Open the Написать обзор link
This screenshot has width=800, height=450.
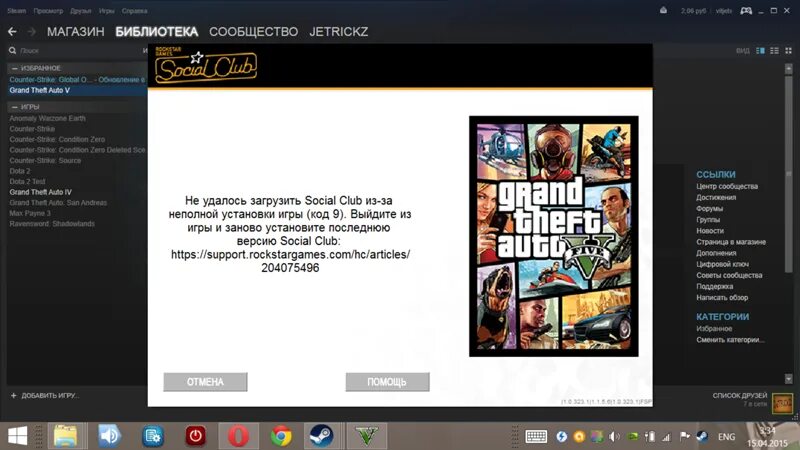tap(722, 297)
